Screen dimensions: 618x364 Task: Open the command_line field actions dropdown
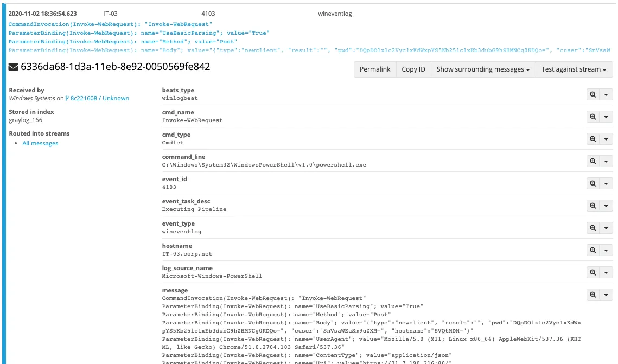click(x=606, y=161)
